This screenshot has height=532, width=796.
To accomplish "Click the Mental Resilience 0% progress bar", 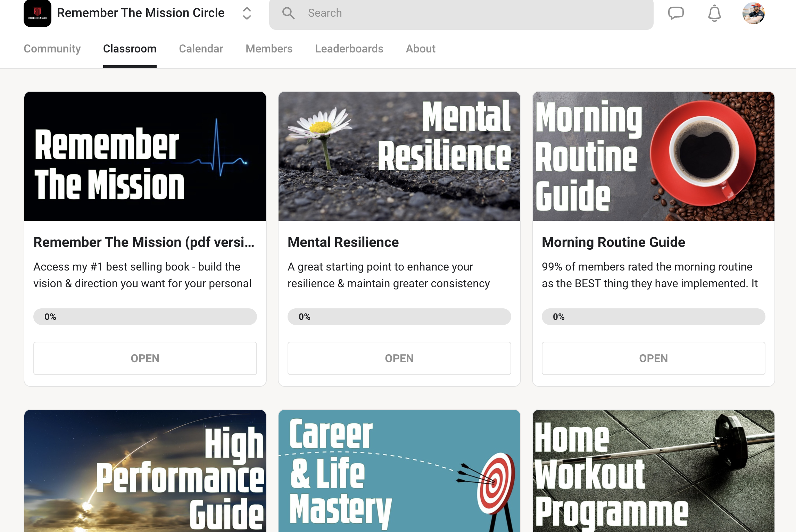I will pyautogui.click(x=399, y=317).
